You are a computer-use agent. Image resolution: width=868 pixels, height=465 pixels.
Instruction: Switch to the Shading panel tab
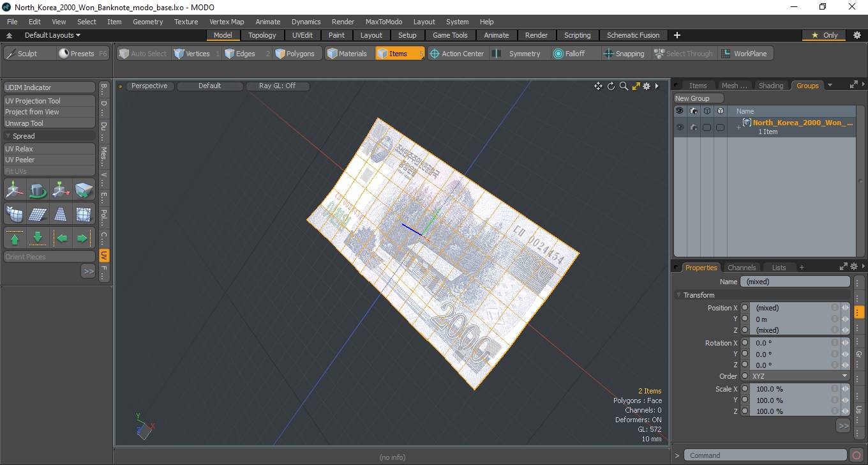771,86
